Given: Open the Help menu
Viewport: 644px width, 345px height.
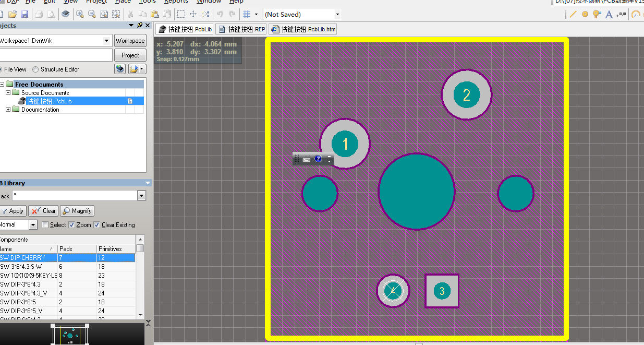Looking at the screenshot, I should (x=236, y=2).
